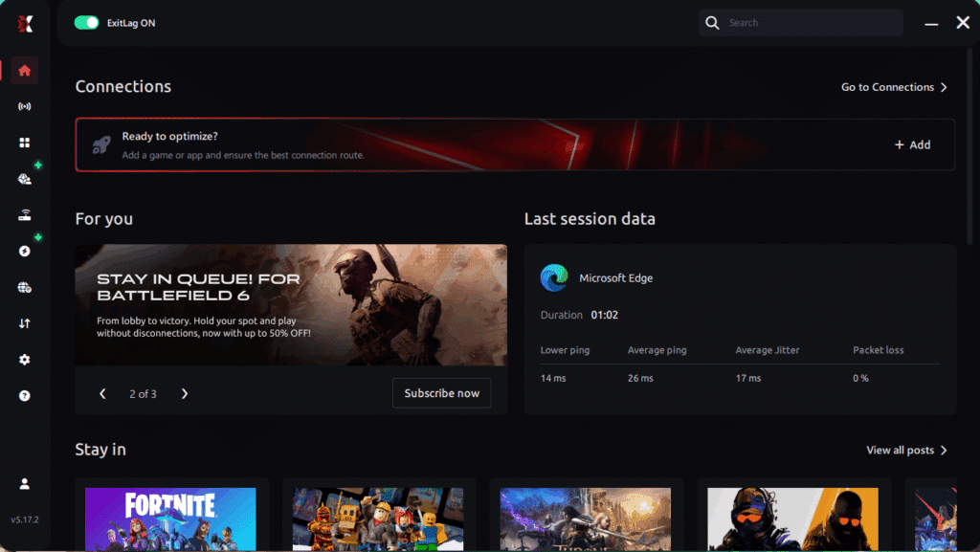
Task: Click the Packet loss value 0 %
Action: click(860, 379)
